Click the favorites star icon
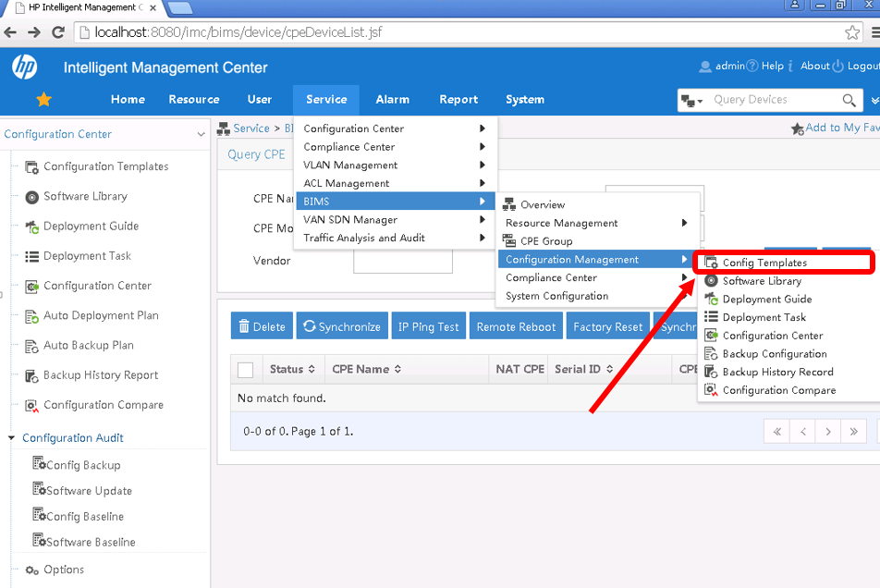This screenshot has width=880, height=588. tap(43, 100)
